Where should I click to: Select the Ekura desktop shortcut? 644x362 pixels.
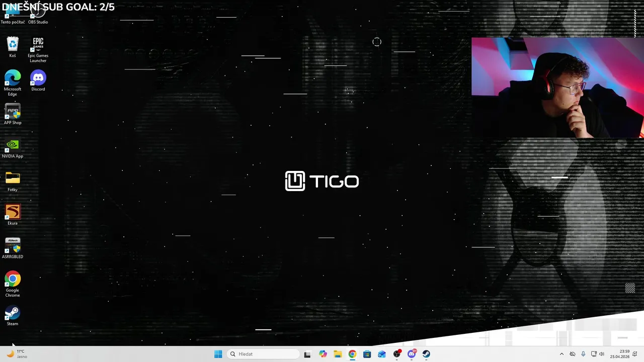[13, 215]
